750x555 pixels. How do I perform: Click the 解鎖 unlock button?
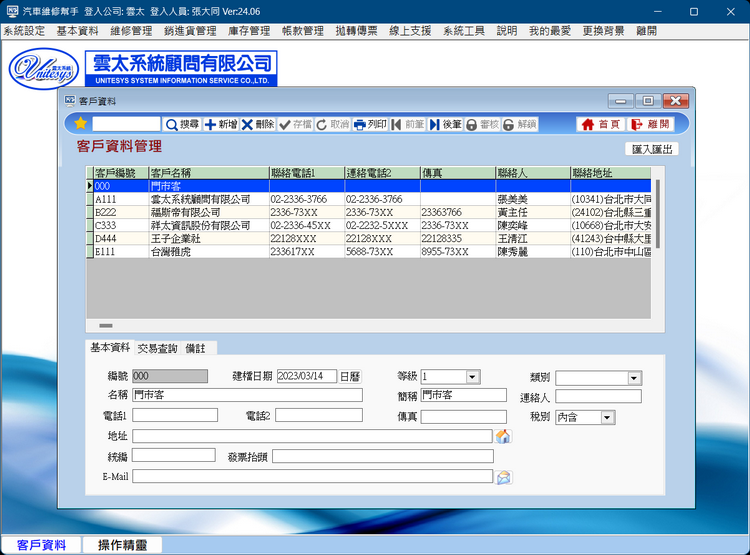[x=519, y=124]
